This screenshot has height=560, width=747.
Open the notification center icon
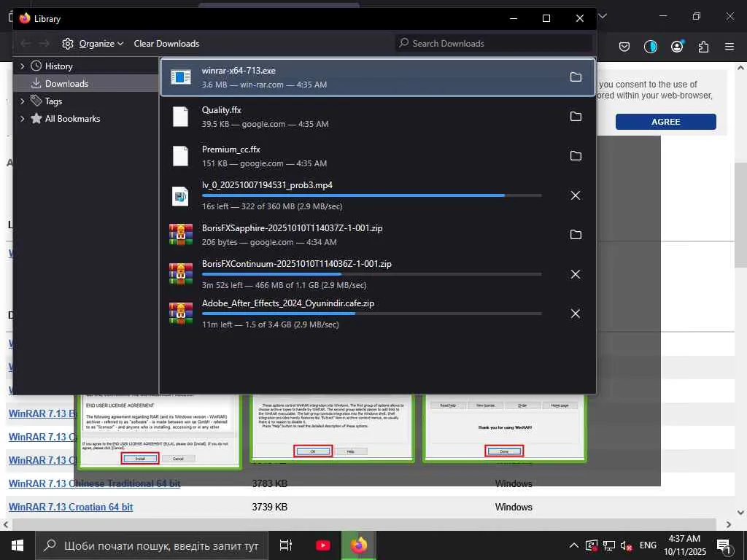click(x=724, y=545)
